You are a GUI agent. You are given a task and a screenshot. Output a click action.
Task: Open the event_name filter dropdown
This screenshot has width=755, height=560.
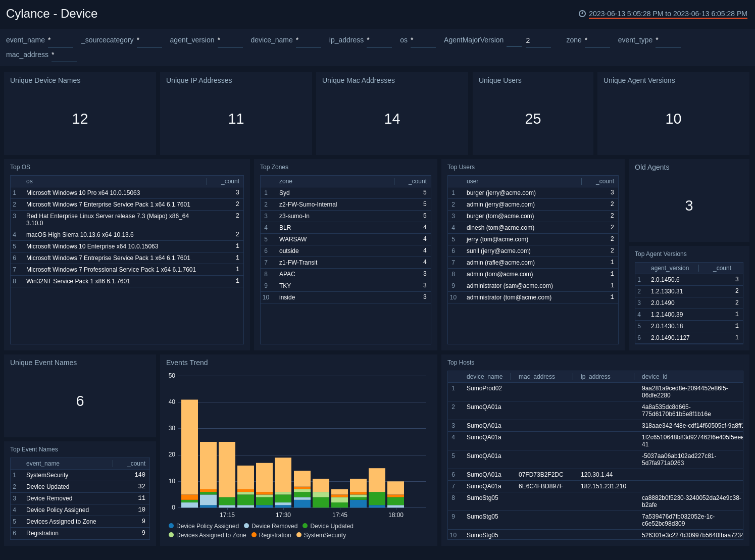60,41
